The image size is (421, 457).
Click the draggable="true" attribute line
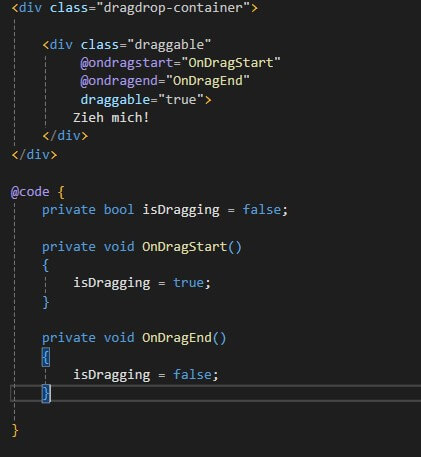(x=146, y=100)
